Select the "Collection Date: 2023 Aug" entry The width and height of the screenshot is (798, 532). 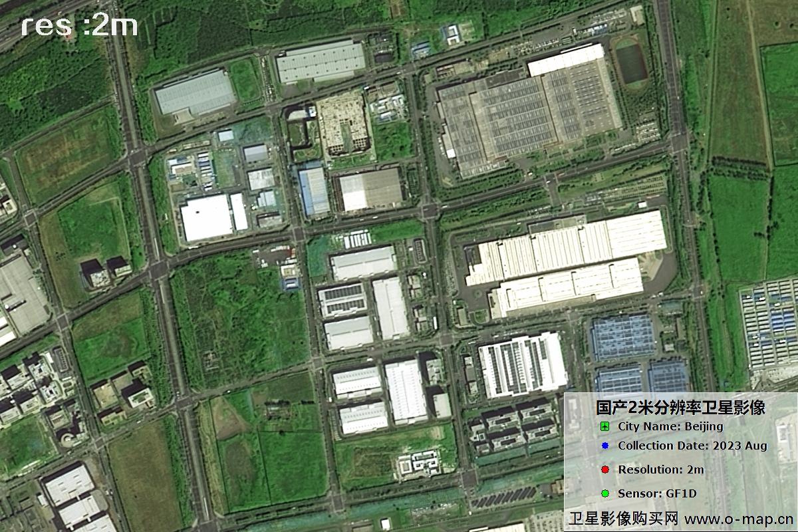pos(692,446)
